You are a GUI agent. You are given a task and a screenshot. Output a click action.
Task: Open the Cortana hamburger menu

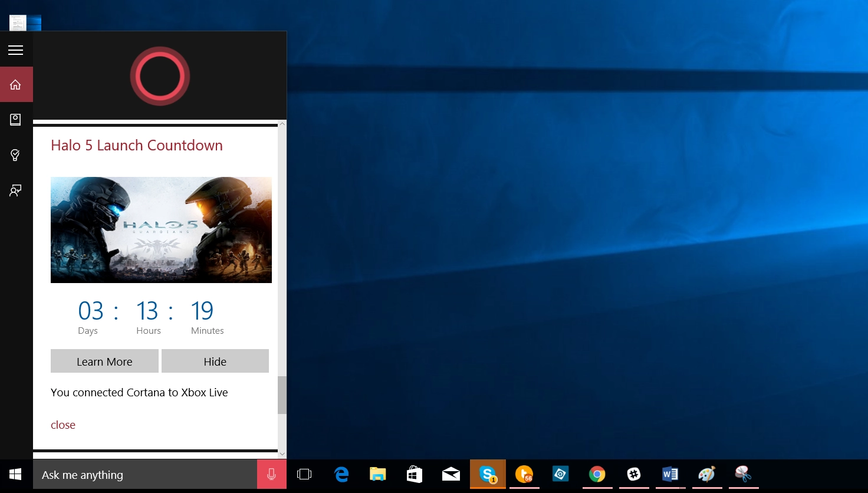[x=16, y=50]
